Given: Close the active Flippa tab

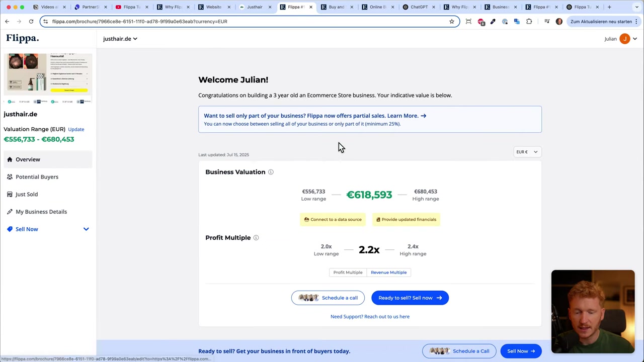Looking at the screenshot, I should pos(310,7).
